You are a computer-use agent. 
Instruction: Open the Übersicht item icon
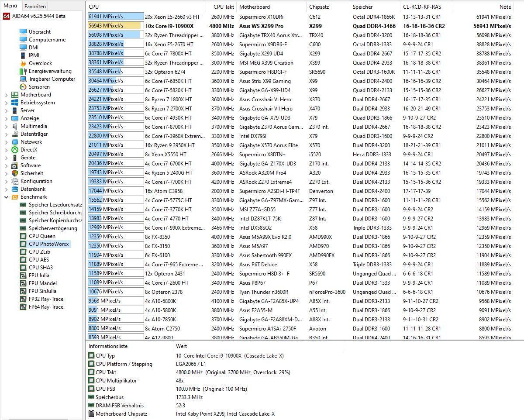coord(23,32)
